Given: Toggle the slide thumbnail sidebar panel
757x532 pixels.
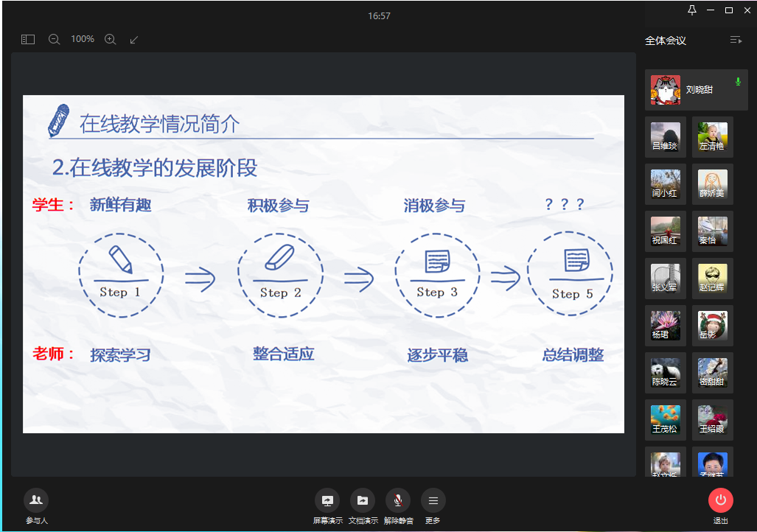Looking at the screenshot, I should [x=28, y=40].
